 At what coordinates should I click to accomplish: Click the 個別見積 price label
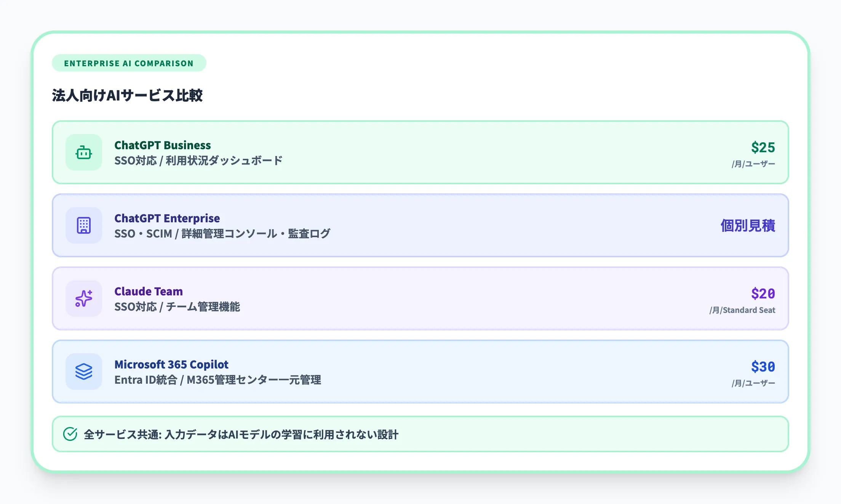coord(748,225)
